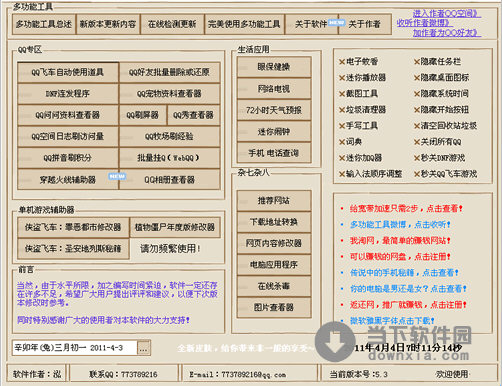
Task: Open 推荐网站
Action: click(274, 201)
